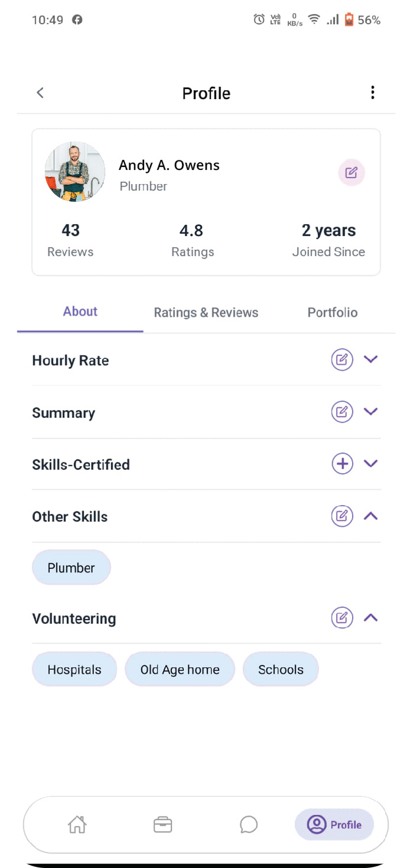
Task: Expand the Summary section
Action: point(370,411)
